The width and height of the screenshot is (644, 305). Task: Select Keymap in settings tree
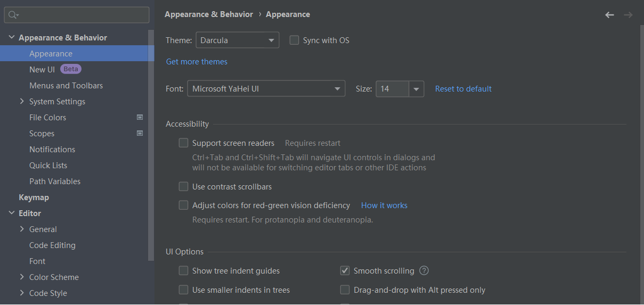(x=34, y=197)
